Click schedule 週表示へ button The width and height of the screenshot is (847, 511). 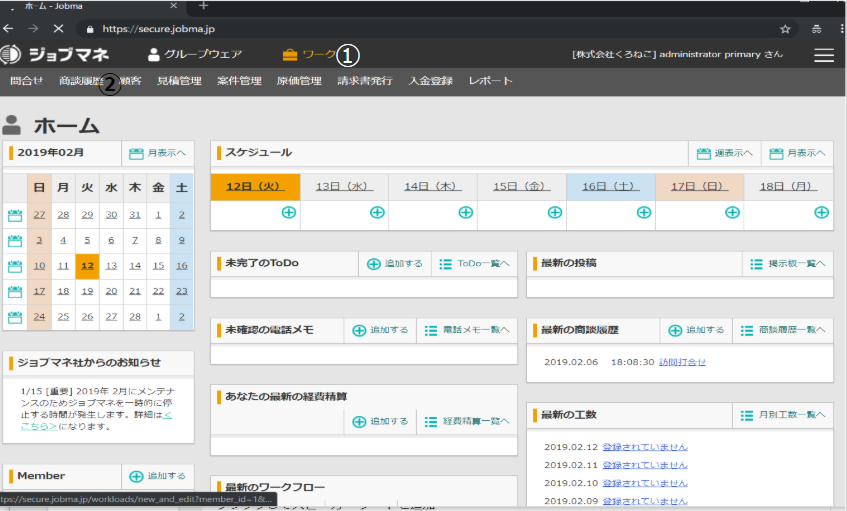[725, 153]
